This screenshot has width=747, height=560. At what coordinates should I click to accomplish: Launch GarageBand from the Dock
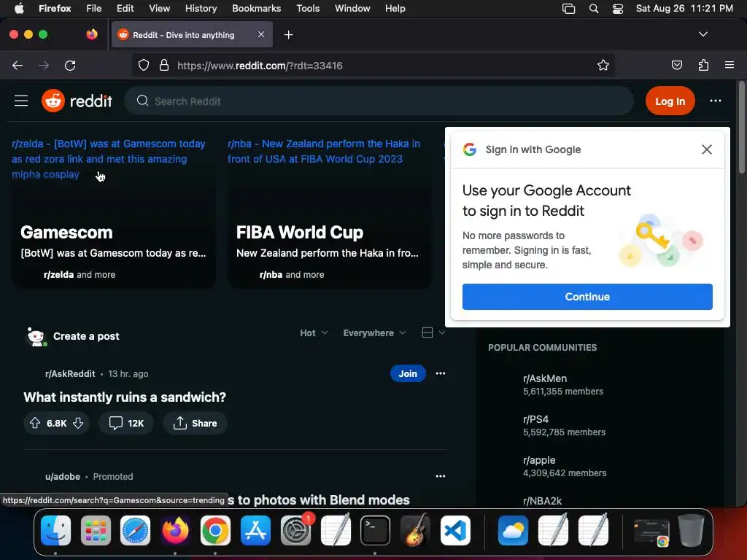tap(415, 531)
